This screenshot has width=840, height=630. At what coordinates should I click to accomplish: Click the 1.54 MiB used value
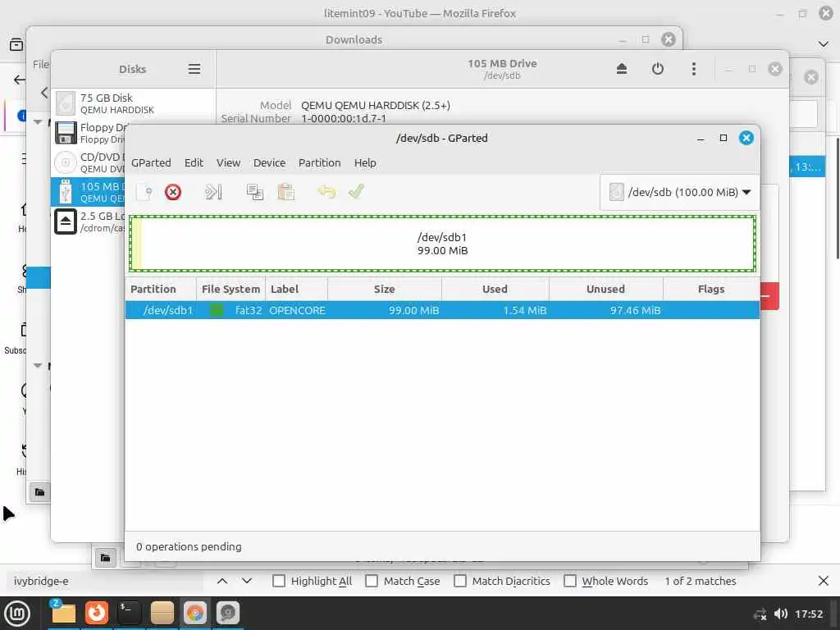click(524, 310)
